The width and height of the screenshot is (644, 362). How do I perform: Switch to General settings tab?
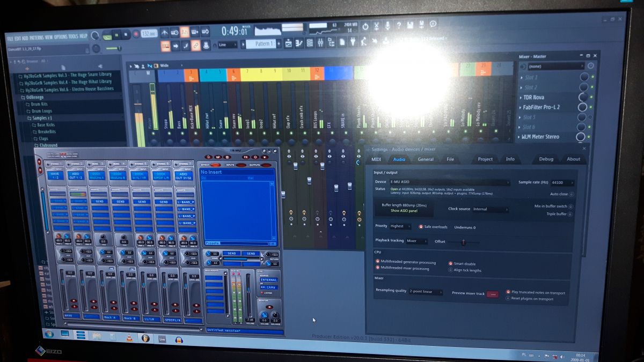(x=426, y=159)
